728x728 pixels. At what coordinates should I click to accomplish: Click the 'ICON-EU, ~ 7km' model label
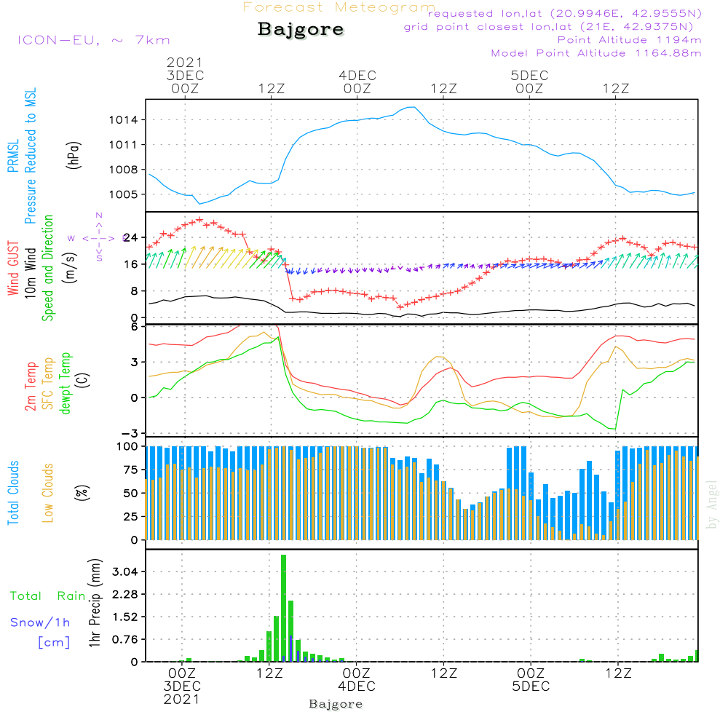94,40
